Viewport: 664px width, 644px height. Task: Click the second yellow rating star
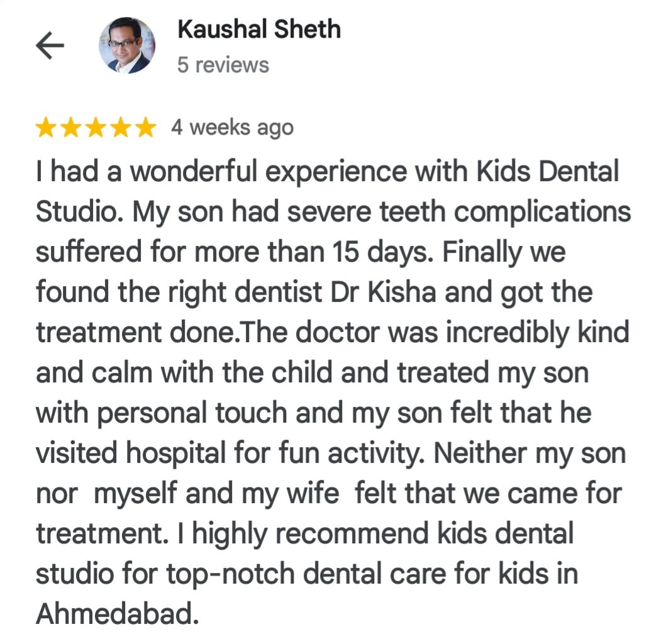tap(70, 128)
